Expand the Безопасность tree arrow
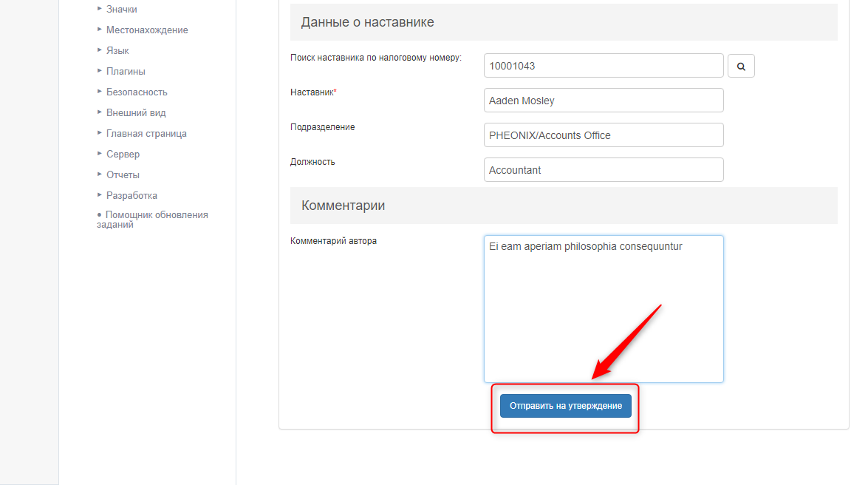 click(99, 91)
